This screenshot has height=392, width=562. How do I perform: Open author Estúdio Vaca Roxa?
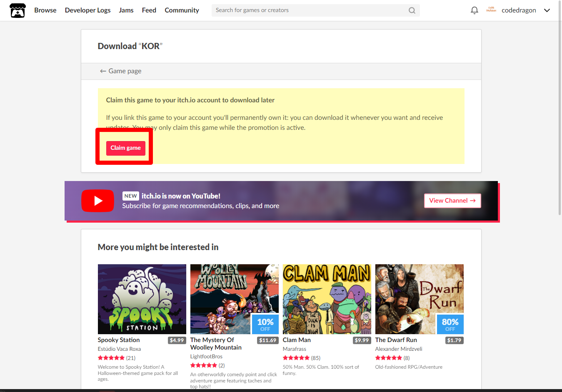click(x=119, y=349)
